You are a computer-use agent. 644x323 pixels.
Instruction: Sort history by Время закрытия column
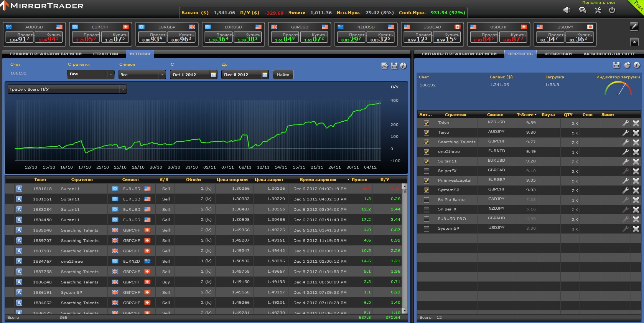(x=318, y=179)
